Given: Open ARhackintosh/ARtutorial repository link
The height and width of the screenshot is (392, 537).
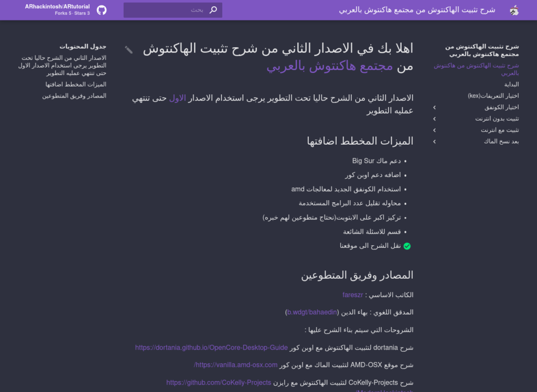Looking at the screenshot, I should coord(58,7).
